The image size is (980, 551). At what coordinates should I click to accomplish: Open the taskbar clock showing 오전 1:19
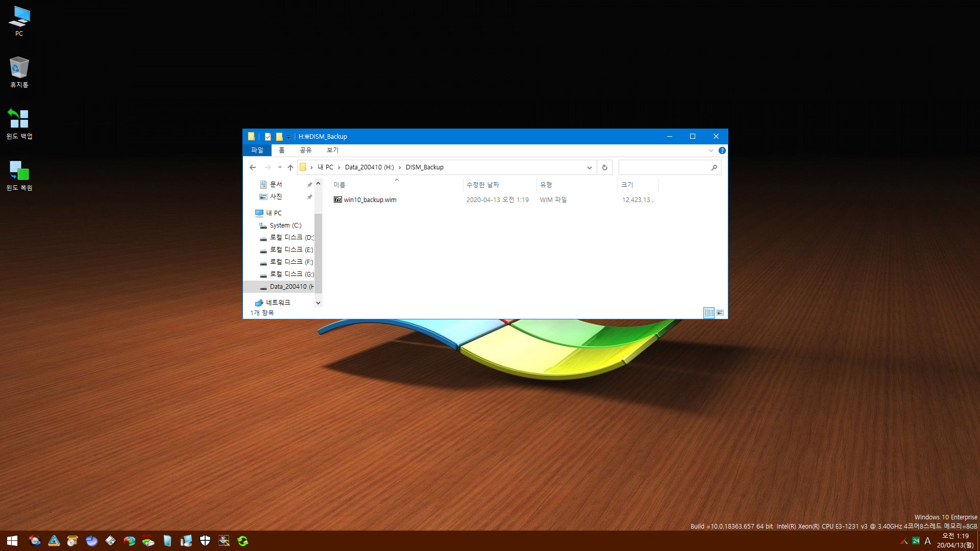[955, 541]
